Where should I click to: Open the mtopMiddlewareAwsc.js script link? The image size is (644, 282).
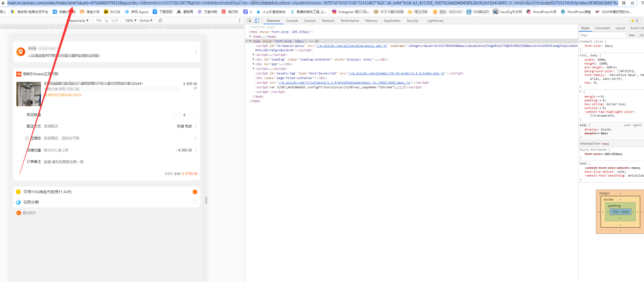(344, 83)
